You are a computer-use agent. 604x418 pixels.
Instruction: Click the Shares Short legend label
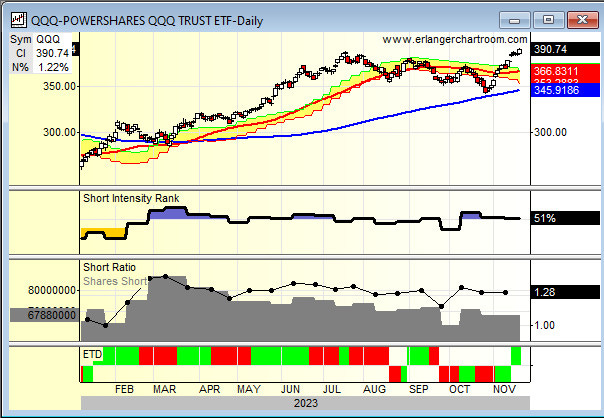point(115,281)
